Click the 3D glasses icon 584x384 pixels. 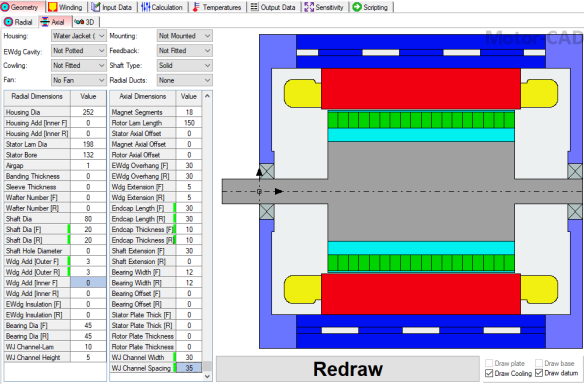(79, 22)
